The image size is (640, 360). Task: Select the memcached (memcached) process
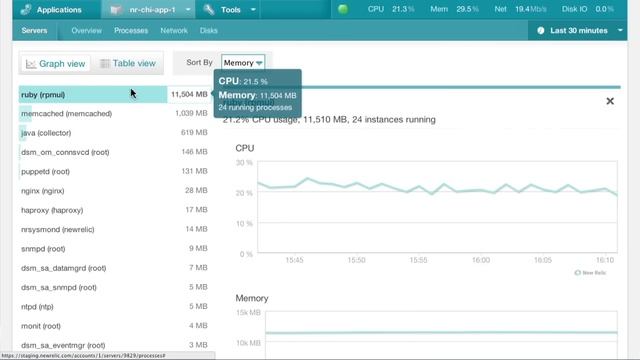tap(114, 113)
